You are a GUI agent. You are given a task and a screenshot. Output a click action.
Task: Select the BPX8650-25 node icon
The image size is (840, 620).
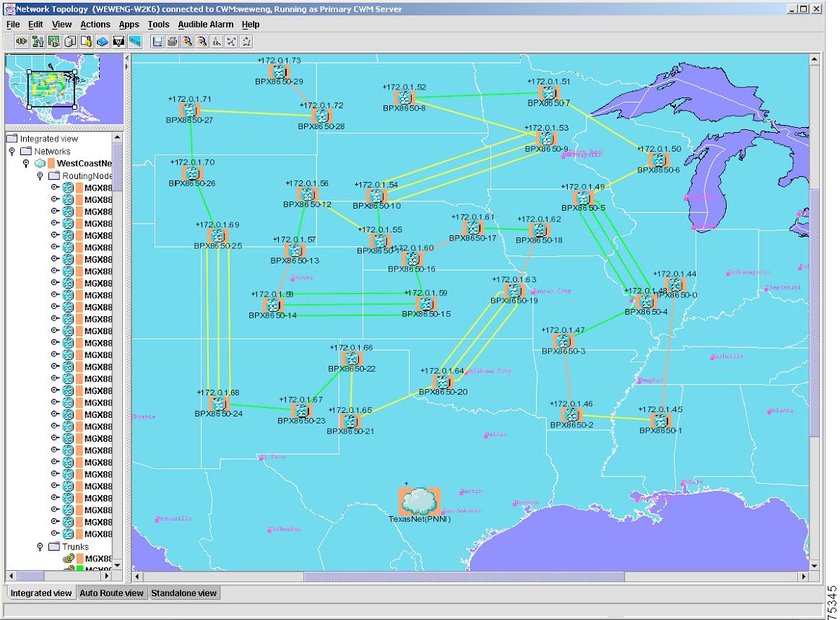coord(217,235)
